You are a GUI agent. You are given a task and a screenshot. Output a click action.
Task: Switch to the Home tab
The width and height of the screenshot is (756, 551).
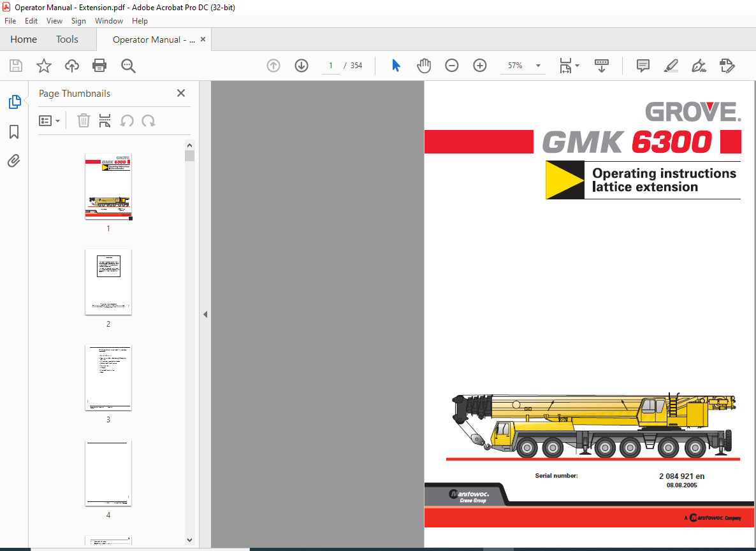click(24, 39)
